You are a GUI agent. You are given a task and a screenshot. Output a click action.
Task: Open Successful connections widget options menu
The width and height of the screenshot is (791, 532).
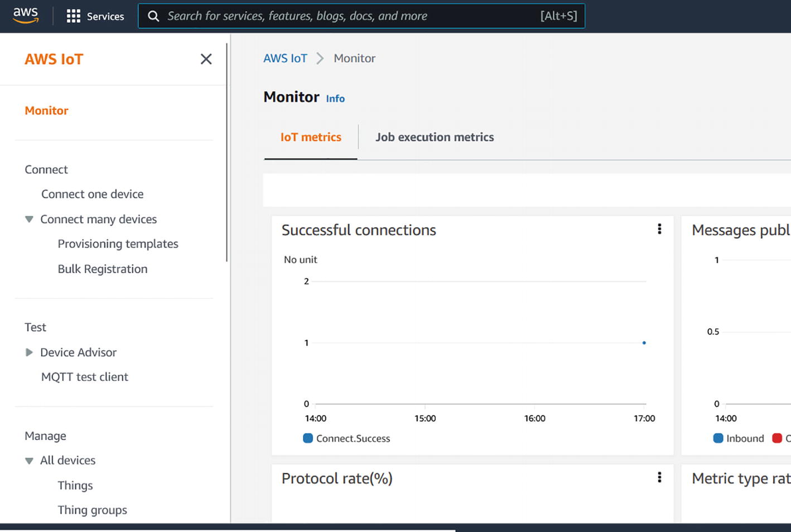[x=659, y=229]
